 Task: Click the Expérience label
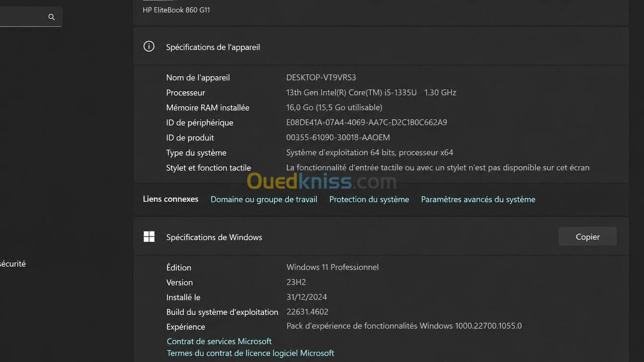[x=186, y=327]
